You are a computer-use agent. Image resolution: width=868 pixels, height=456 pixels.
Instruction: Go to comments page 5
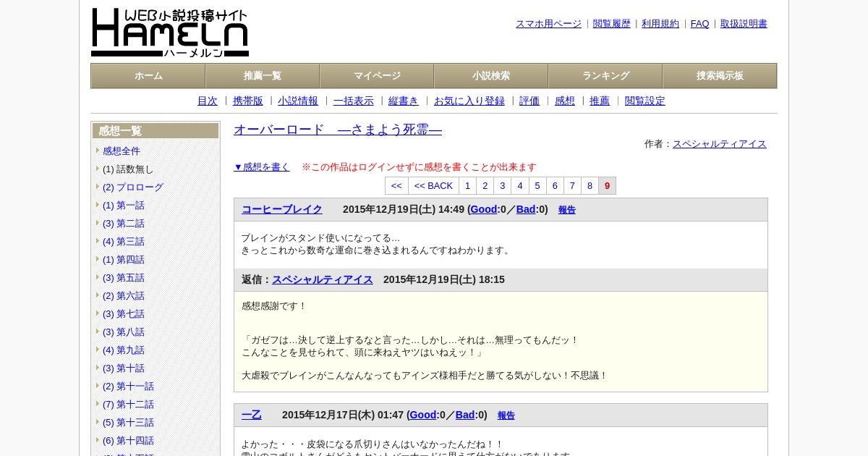537,186
